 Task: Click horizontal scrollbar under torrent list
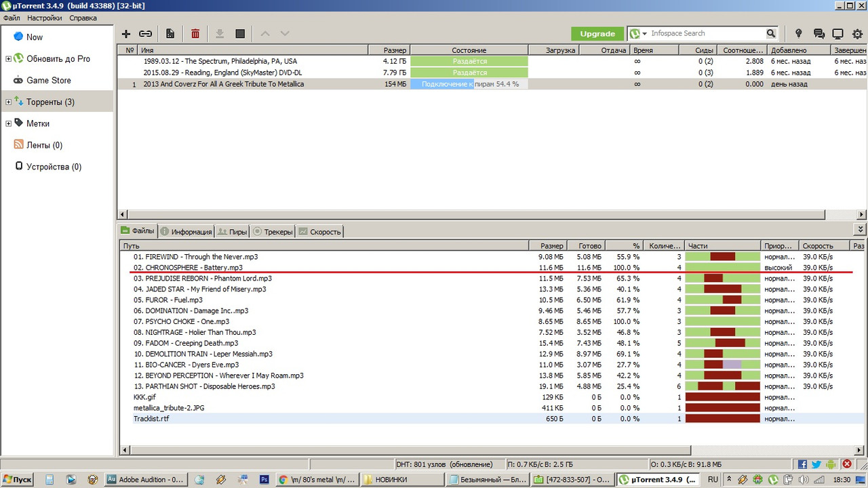[x=477, y=214]
